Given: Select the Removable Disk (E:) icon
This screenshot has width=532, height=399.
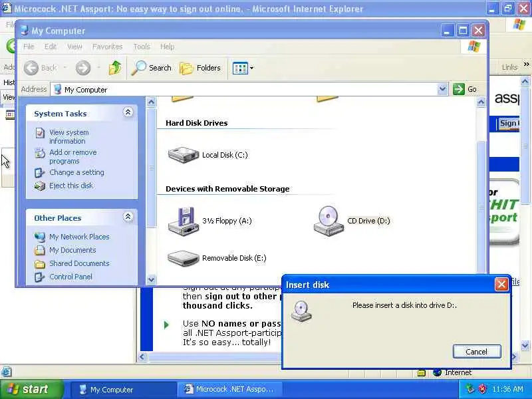Looking at the screenshot, I should pos(184,258).
